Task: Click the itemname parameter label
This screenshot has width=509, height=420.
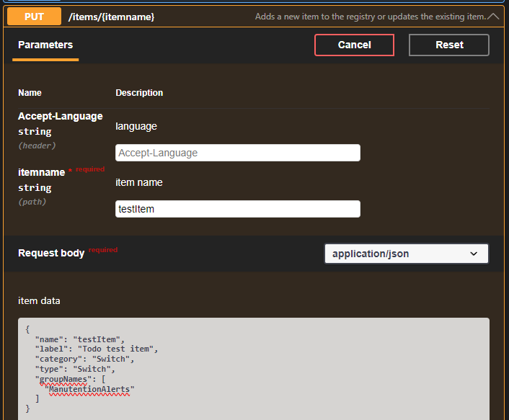Action: point(41,172)
